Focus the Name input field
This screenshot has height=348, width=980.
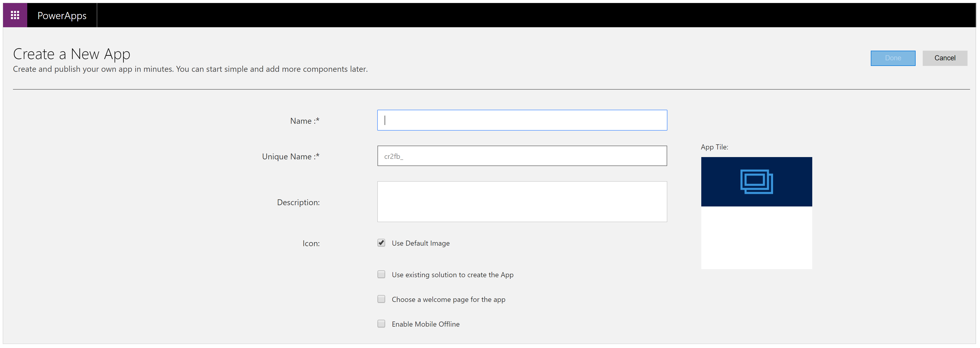[522, 120]
